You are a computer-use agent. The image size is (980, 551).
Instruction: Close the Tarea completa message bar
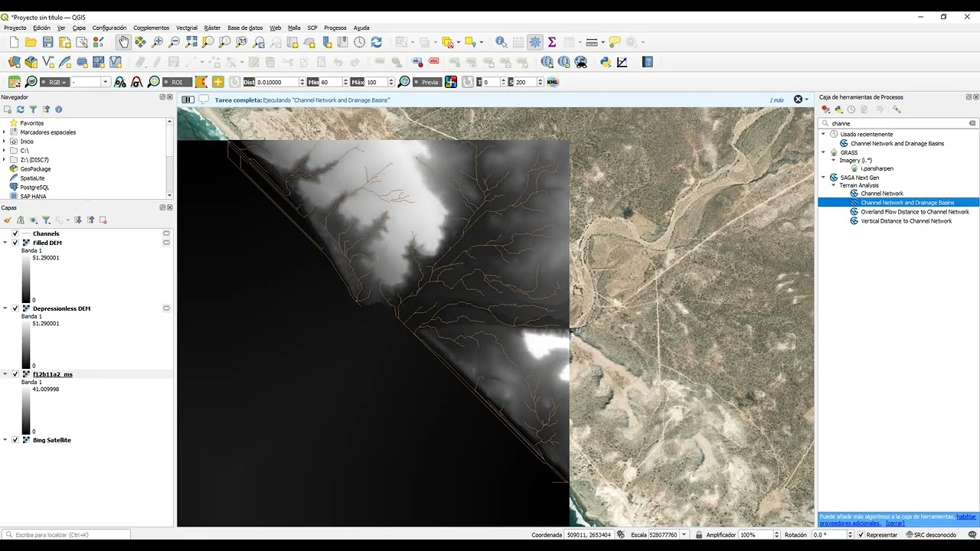click(x=798, y=99)
